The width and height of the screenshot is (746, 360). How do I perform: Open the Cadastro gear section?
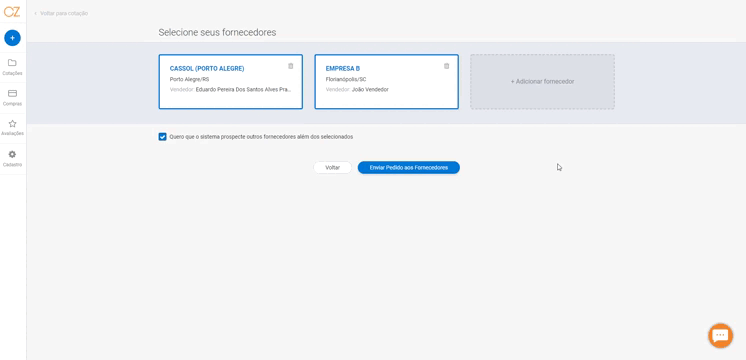pos(12,158)
